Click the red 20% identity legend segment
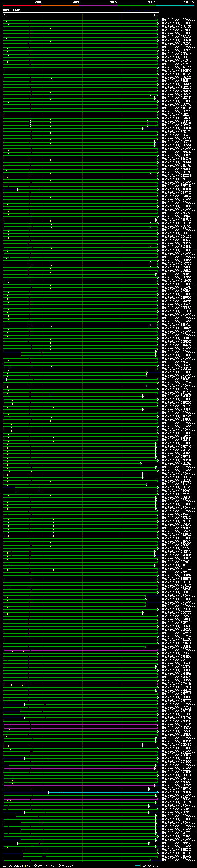Viewport: 197px width, 868px height. click(x=22, y=6)
